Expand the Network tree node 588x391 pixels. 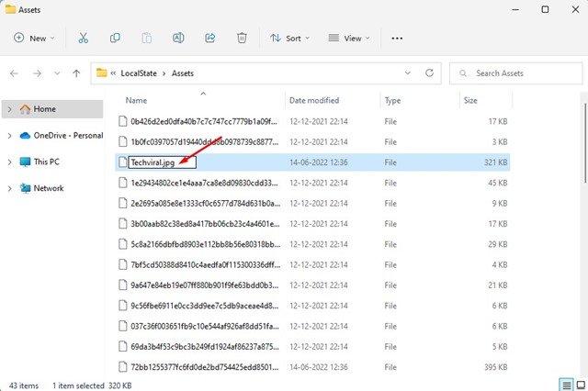(10, 188)
